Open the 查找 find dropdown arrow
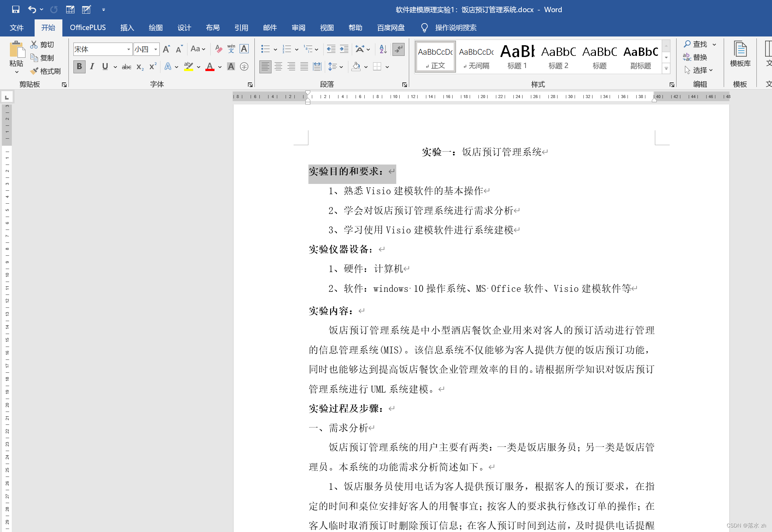 [x=714, y=44]
